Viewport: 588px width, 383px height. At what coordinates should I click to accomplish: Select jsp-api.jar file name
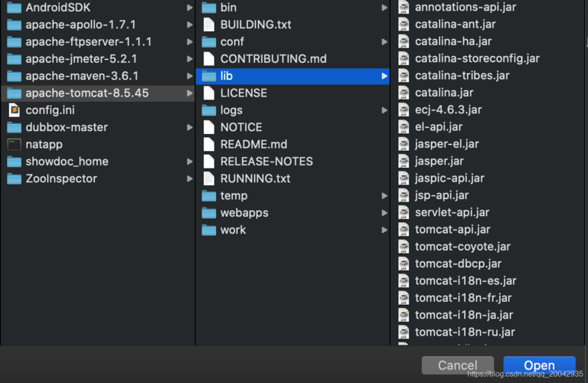(x=442, y=195)
